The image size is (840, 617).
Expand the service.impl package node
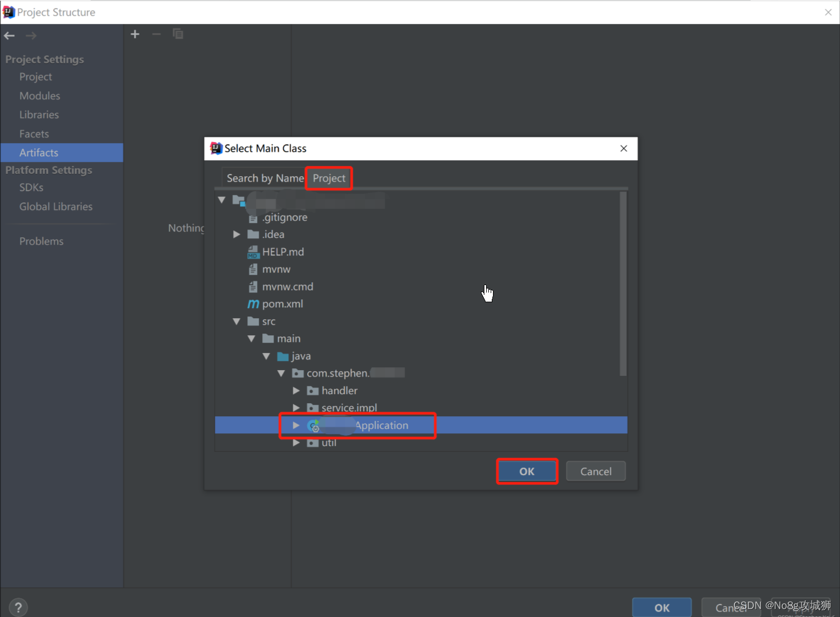pos(296,408)
